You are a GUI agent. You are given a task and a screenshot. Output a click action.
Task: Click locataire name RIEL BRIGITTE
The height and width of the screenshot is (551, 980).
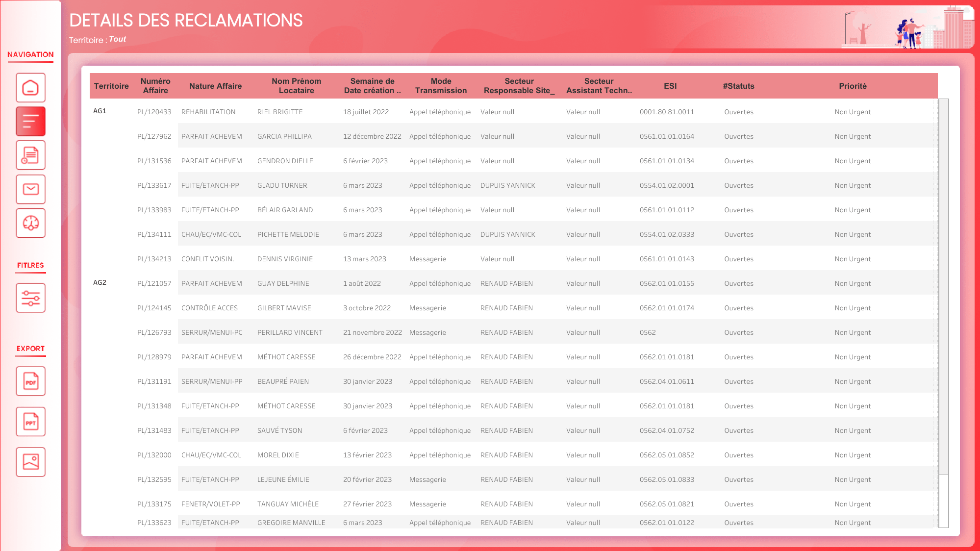280,112
